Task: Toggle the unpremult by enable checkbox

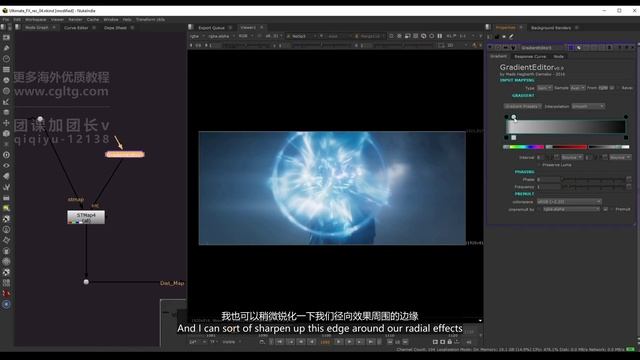Action: point(606,209)
